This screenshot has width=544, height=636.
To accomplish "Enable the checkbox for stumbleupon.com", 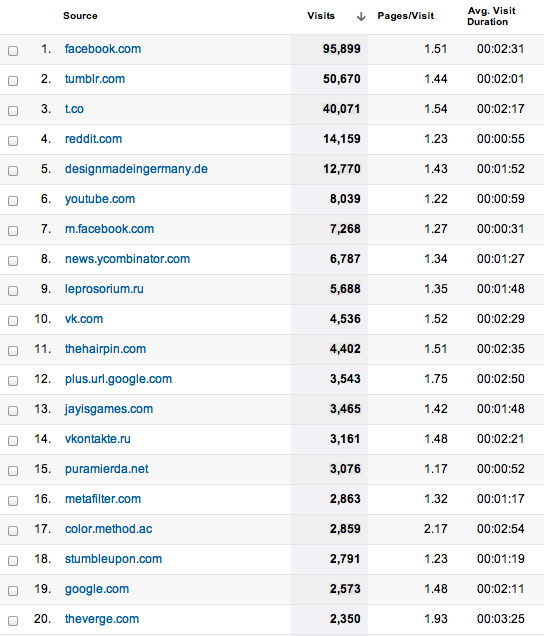I will coord(13,561).
